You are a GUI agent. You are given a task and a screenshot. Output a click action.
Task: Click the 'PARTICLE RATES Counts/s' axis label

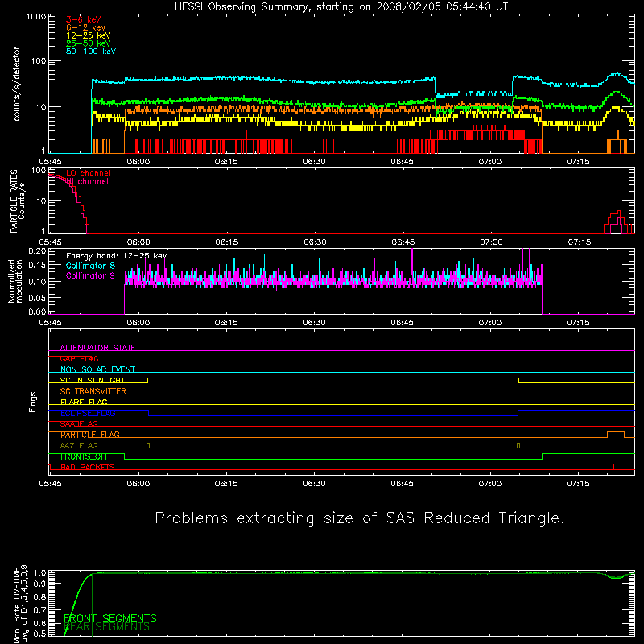click(17, 201)
